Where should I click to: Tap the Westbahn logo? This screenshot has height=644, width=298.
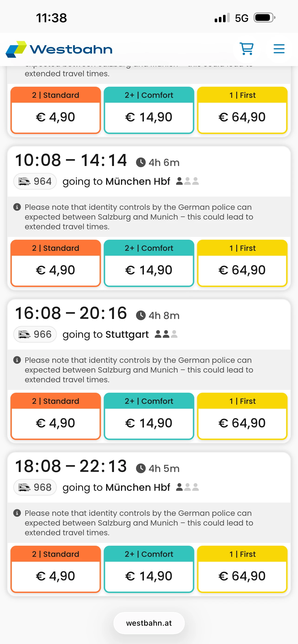[59, 49]
